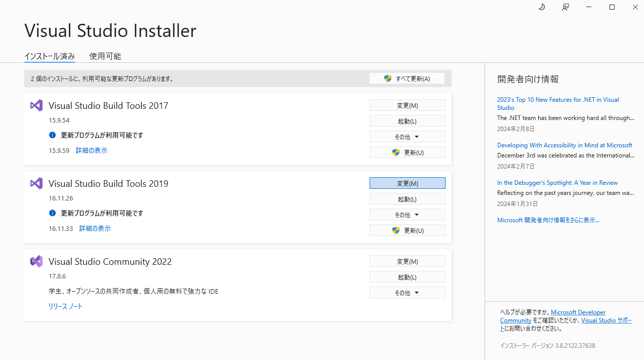Click the send feedback icon in title bar
The height and width of the screenshot is (360, 644).
pyautogui.click(x=566, y=7)
